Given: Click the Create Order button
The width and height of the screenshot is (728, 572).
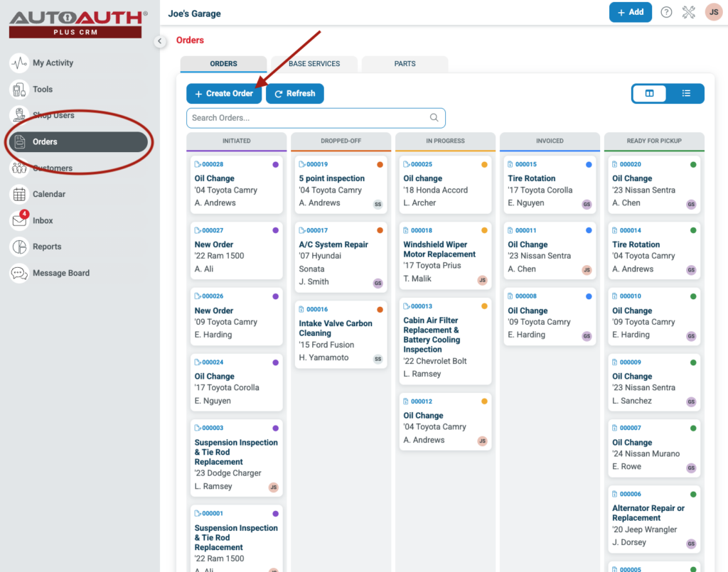Looking at the screenshot, I should pos(224,93).
